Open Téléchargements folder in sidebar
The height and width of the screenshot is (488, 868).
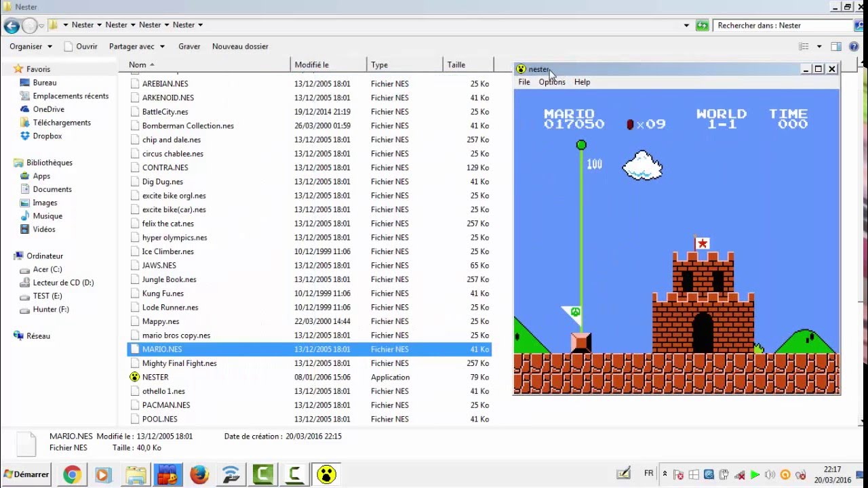tap(61, 123)
